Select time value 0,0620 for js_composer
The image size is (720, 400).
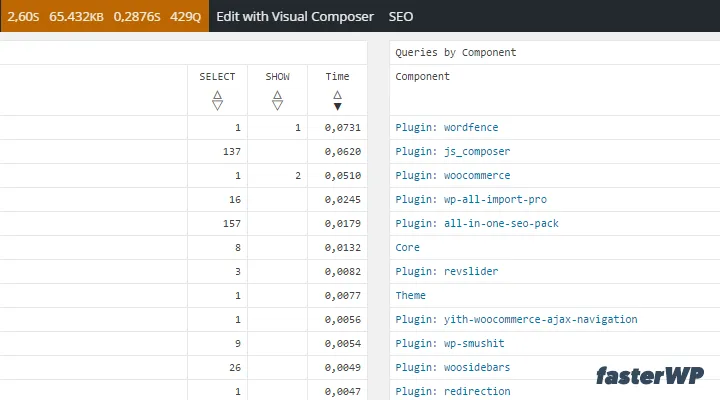tap(343, 152)
